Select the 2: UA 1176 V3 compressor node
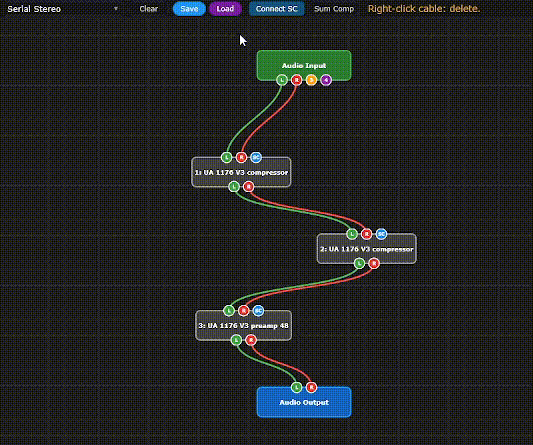This screenshot has height=445, width=533. [366, 249]
